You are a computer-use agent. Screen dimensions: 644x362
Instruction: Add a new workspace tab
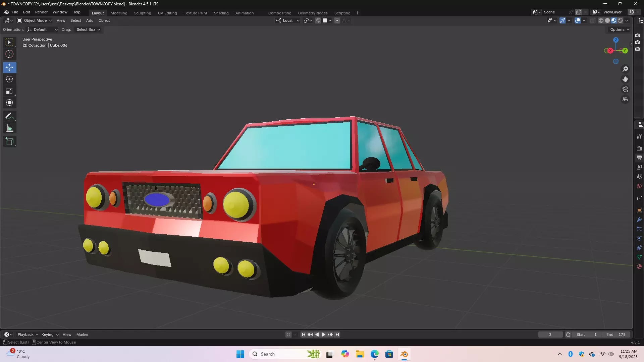point(357,13)
